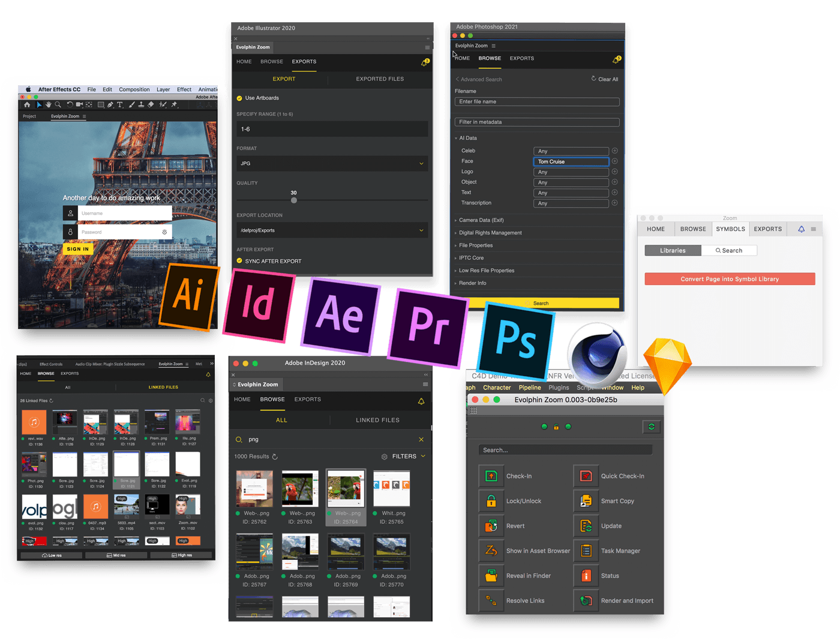Screen dimensions: 840x639
Task: Click the Enter file name field
Action: coord(537,102)
